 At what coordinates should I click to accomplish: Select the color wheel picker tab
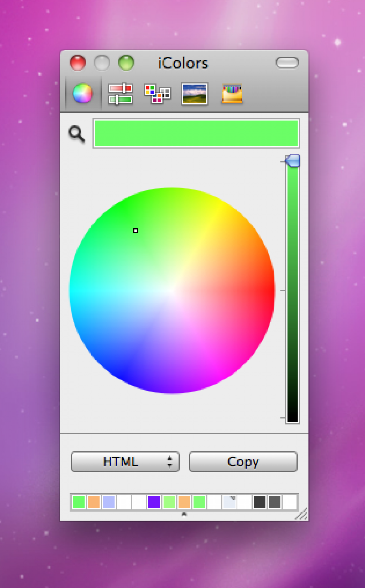pyautogui.click(x=82, y=94)
